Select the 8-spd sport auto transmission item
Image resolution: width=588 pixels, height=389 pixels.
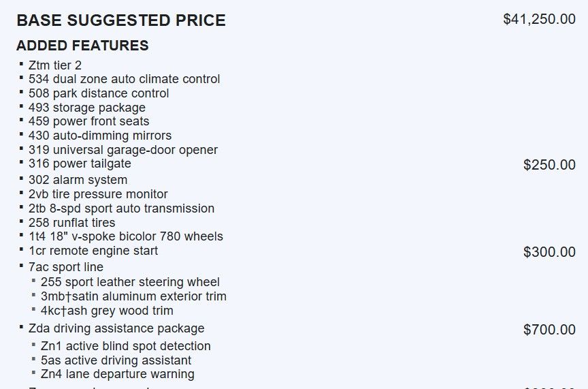point(121,208)
